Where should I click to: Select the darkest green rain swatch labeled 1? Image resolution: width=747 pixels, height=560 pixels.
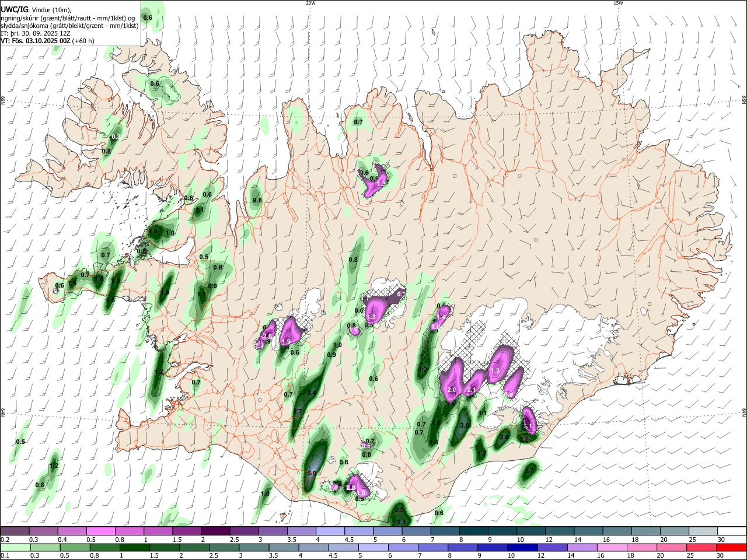click(x=135, y=548)
